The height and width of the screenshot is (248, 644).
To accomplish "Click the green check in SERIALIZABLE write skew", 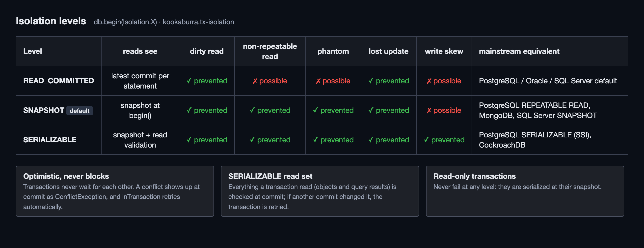I will pos(427,140).
